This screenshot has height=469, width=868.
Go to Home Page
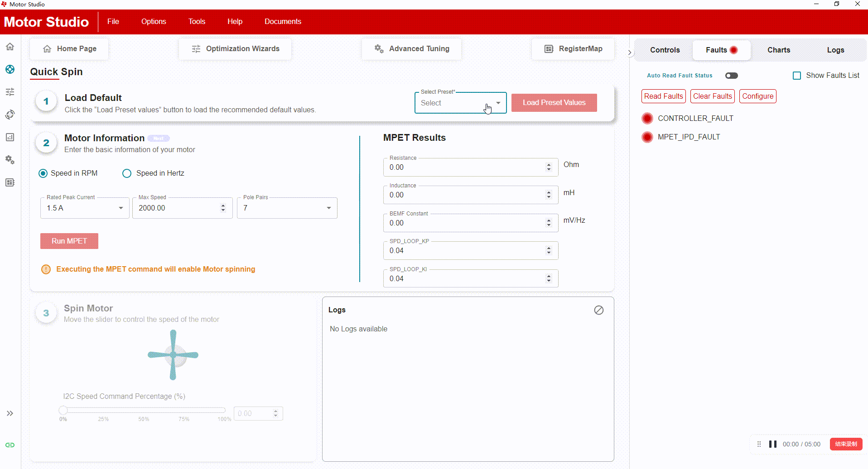tap(69, 49)
